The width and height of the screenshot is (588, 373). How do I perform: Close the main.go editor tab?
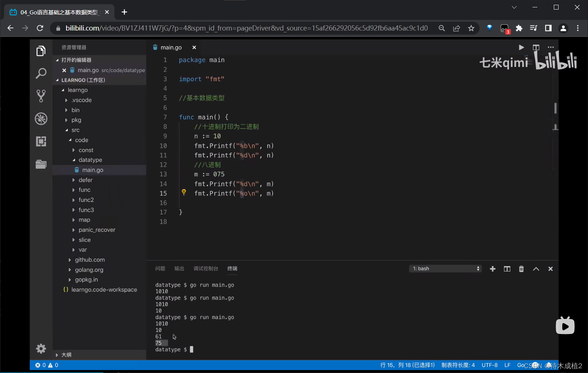pos(194,47)
